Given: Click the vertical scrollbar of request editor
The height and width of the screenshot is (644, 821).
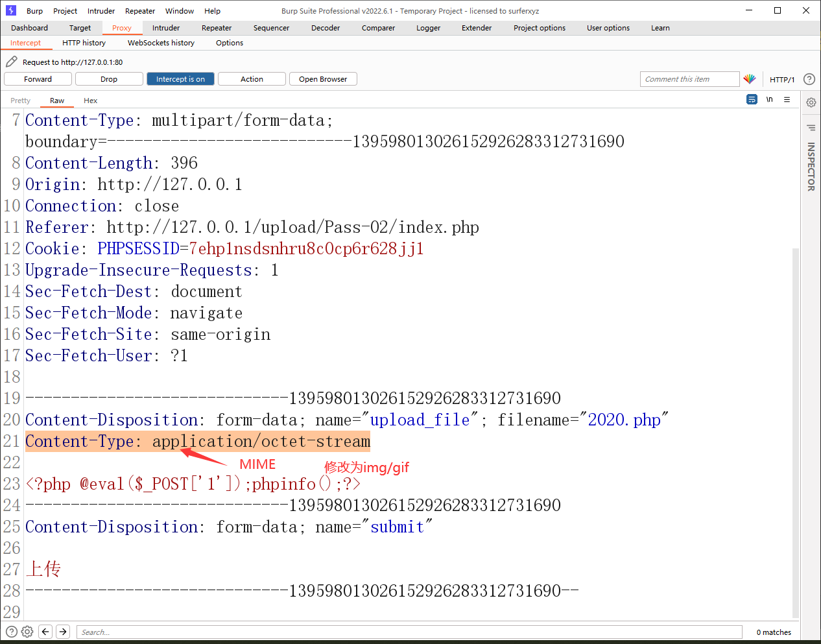Looking at the screenshot, I should click(x=796, y=433).
